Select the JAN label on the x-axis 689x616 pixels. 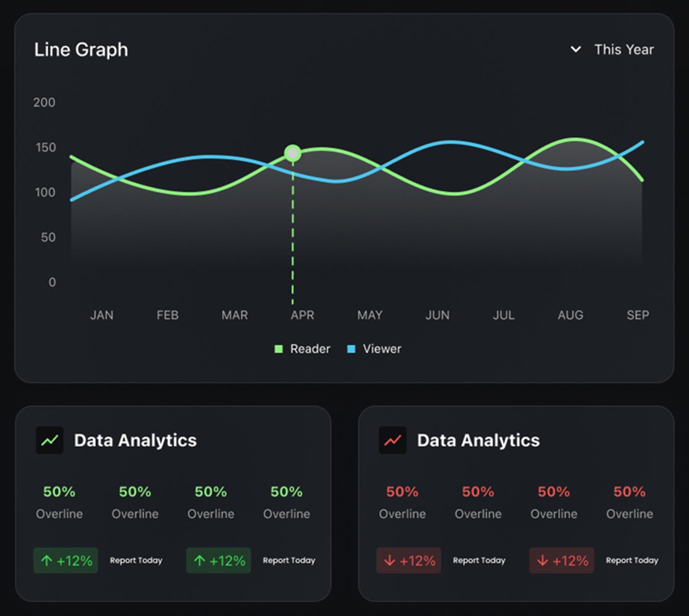pyautogui.click(x=101, y=315)
